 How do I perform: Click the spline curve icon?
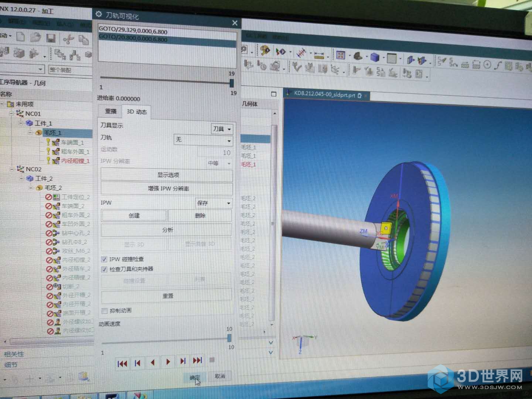(498, 65)
